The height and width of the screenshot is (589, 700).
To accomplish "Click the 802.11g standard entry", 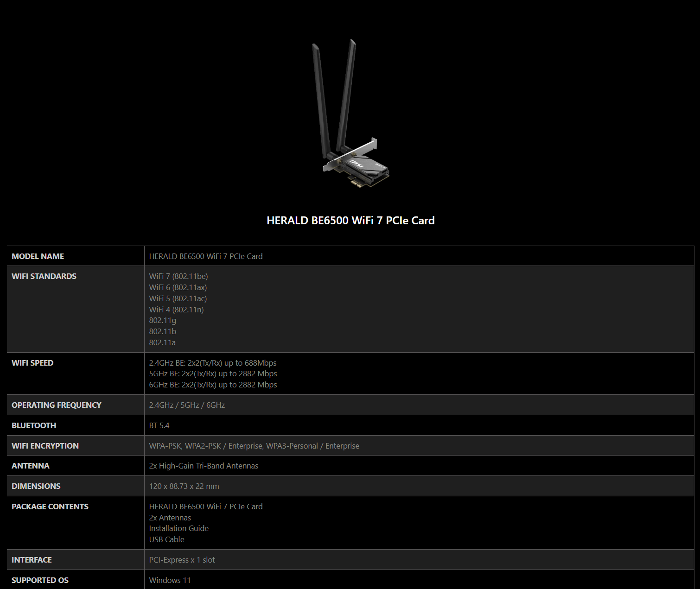I will click(x=163, y=320).
